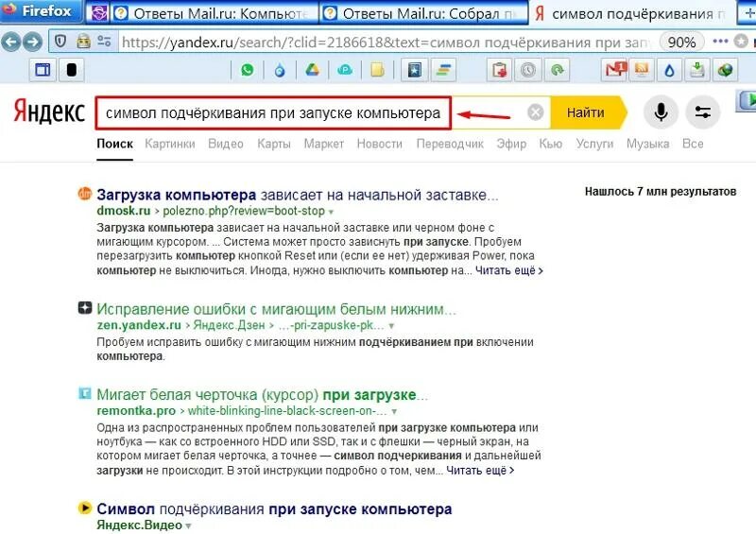Go forward with the browser forward arrow

(x=32, y=42)
